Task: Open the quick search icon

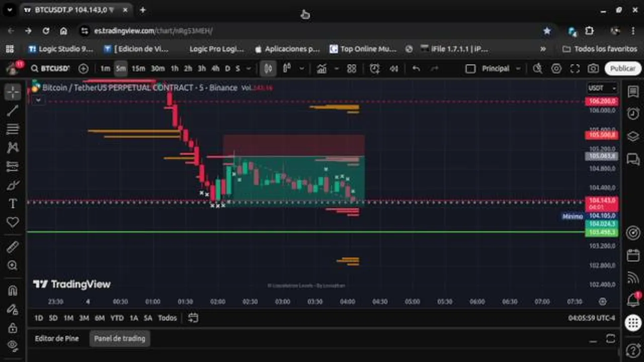Action: click(537, 68)
